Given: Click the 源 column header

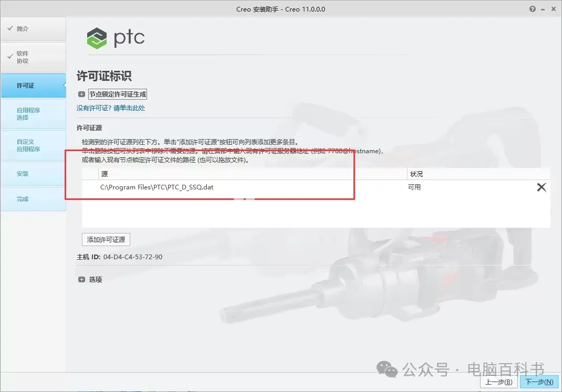Looking at the screenshot, I should pos(253,174).
